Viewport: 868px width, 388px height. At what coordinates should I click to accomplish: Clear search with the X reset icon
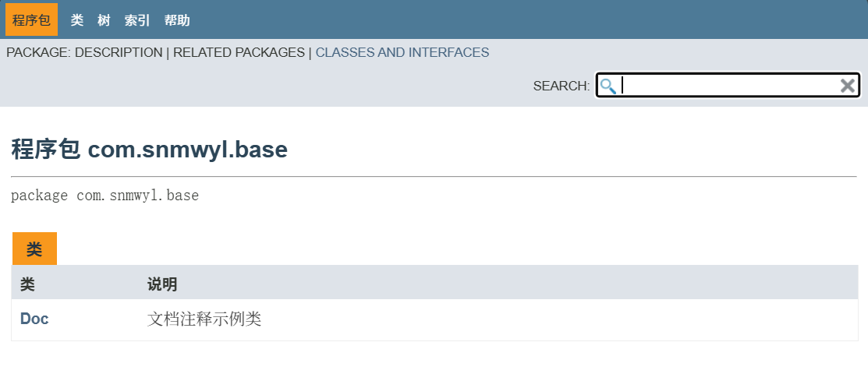pyautogui.click(x=848, y=86)
